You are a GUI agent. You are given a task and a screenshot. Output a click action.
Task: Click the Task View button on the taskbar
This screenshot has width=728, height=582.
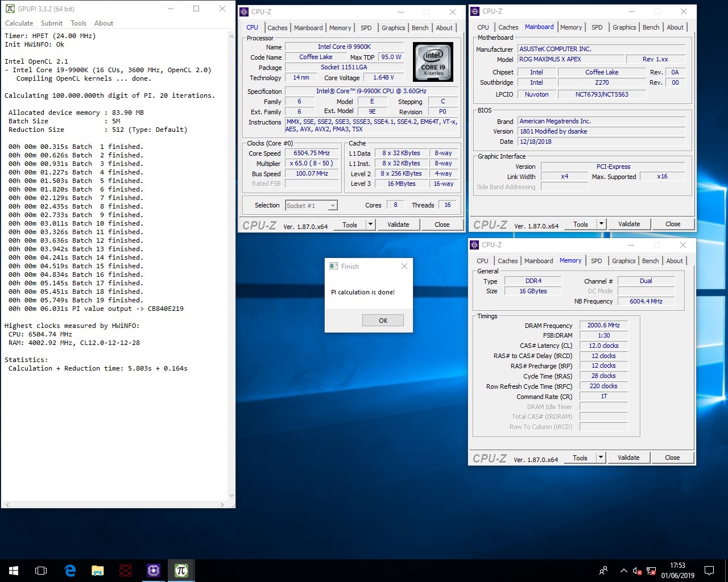pos(40,570)
